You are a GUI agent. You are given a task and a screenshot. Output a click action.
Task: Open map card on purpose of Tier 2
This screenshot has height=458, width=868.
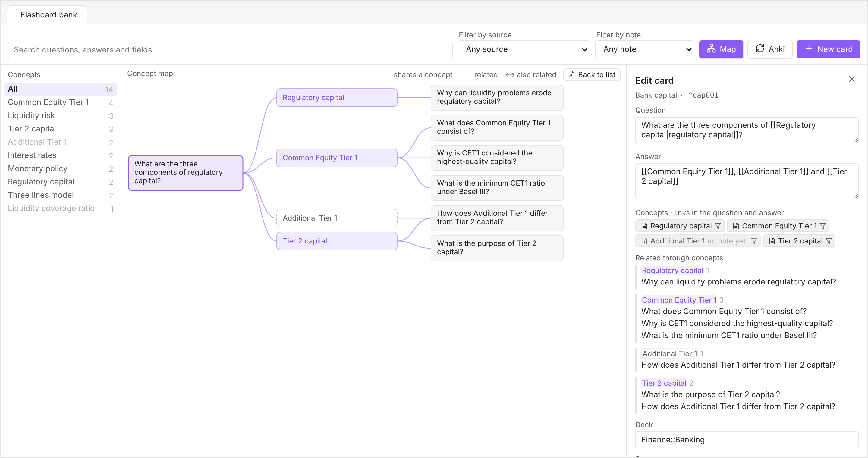point(497,248)
